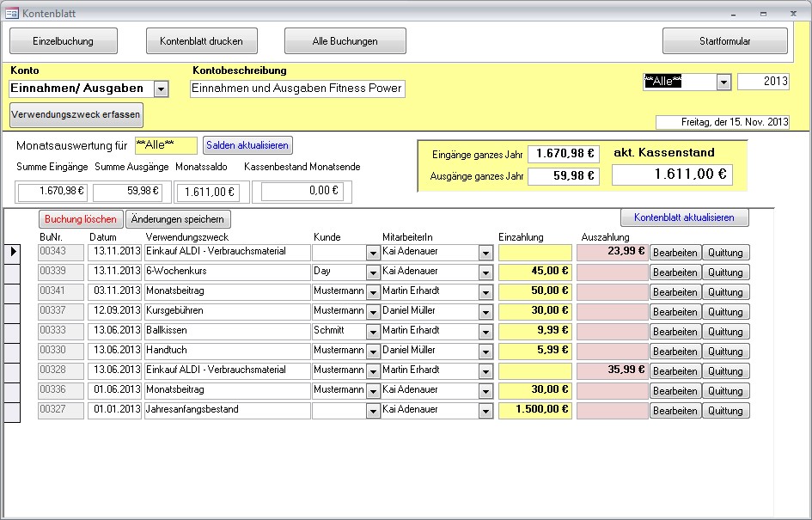Save changes with Änderungen speichern
This screenshot has height=520, width=812.
coord(179,219)
